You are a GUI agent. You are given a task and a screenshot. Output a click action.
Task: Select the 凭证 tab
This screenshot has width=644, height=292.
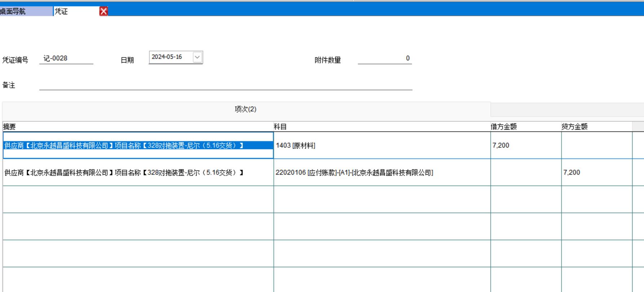pyautogui.click(x=76, y=12)
